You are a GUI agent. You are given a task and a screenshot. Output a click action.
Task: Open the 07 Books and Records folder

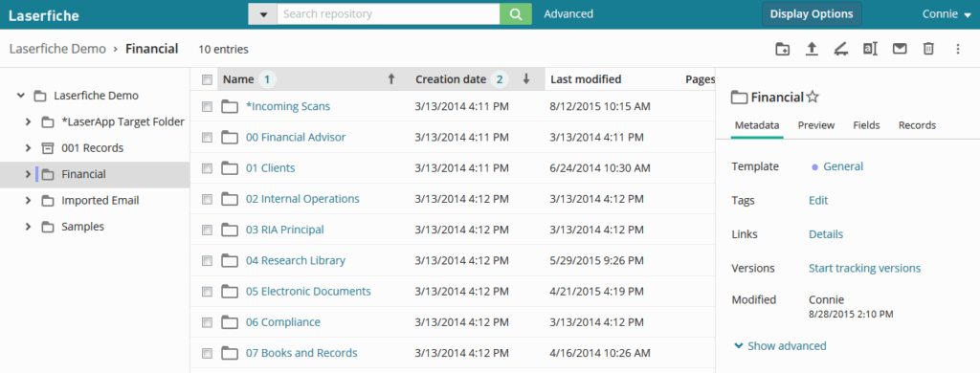(x=301, y=353)
